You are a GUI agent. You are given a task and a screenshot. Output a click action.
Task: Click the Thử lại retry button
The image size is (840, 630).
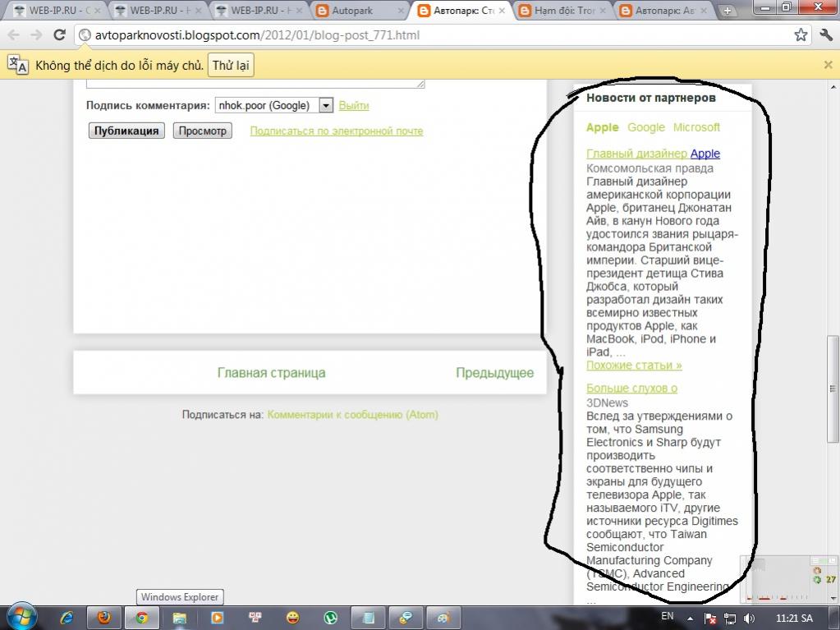(x=231, y=66)
